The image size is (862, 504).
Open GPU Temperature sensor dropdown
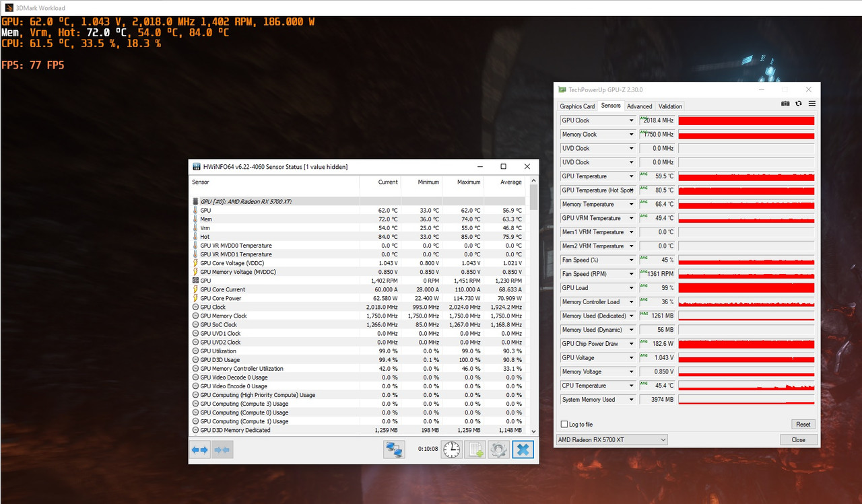[x=631, y=176]
